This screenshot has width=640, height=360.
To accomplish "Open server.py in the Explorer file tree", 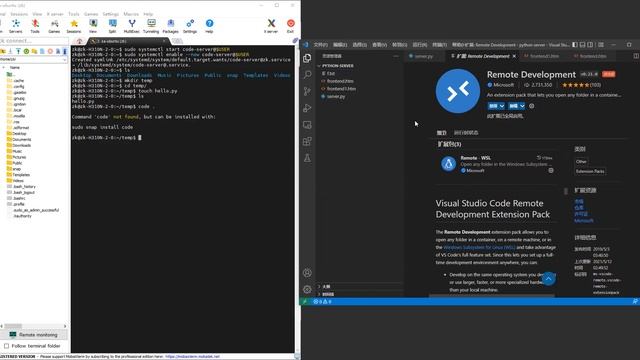I will 336,96.
